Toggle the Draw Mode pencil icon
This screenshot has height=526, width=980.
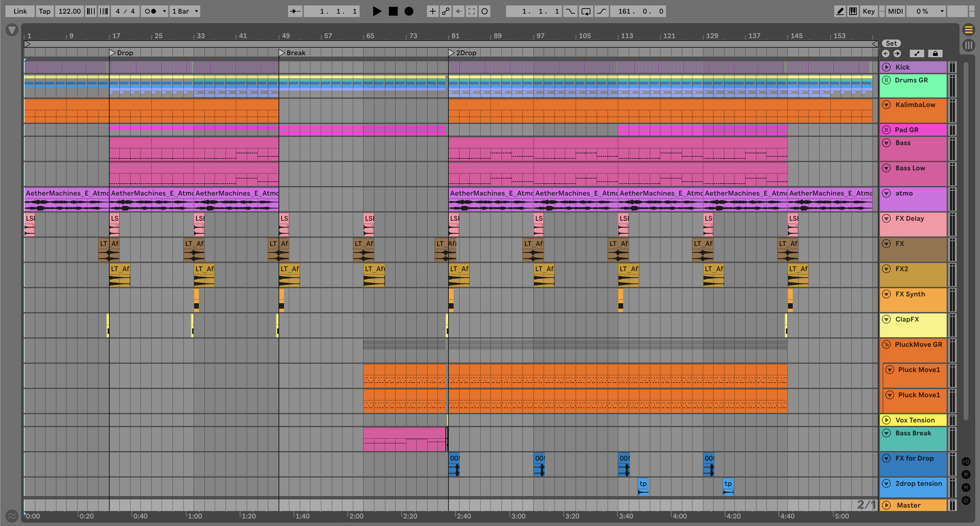click(840, 12)
